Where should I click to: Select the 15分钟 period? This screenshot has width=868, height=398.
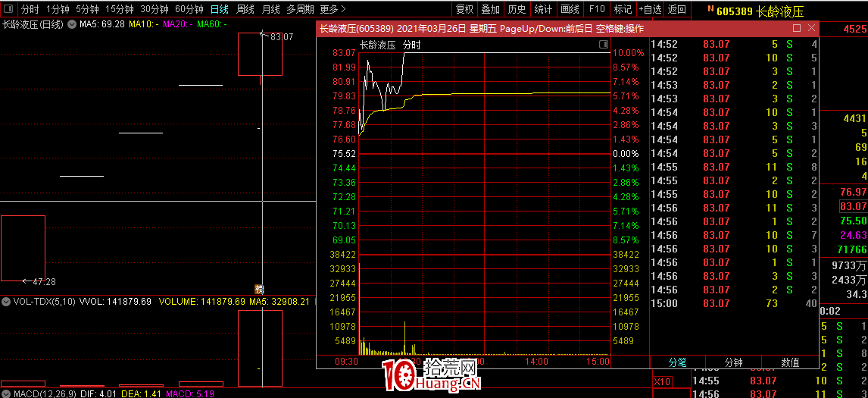pos(120,9)
